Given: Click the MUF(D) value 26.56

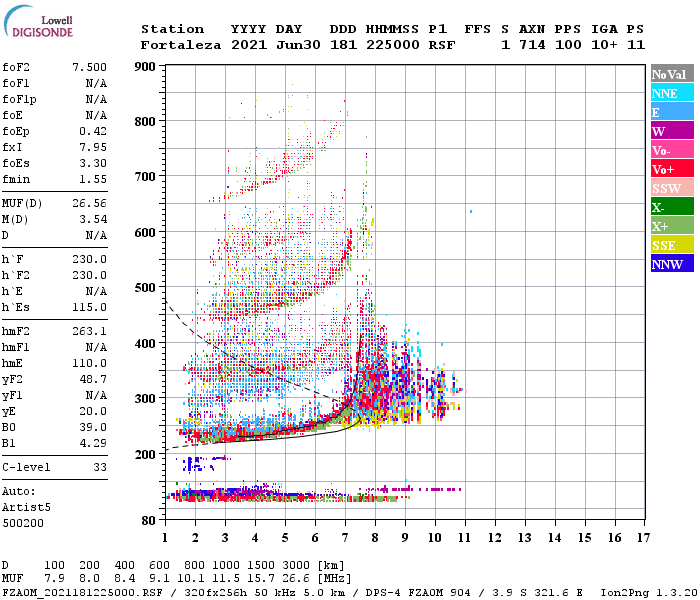Looking at the screenshot, I should 90,204.
